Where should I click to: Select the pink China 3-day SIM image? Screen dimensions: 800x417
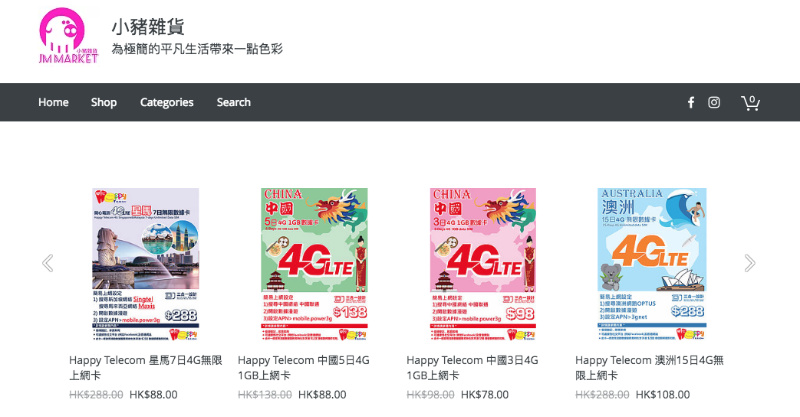tap(483, 264)
